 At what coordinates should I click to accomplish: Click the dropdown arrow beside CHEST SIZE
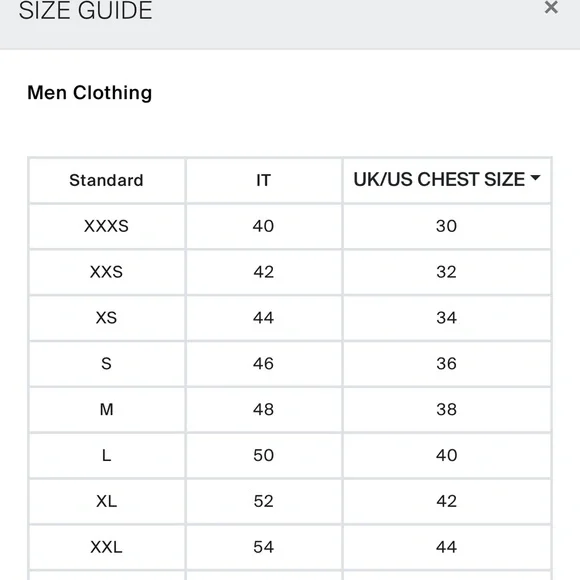point(535,178)
